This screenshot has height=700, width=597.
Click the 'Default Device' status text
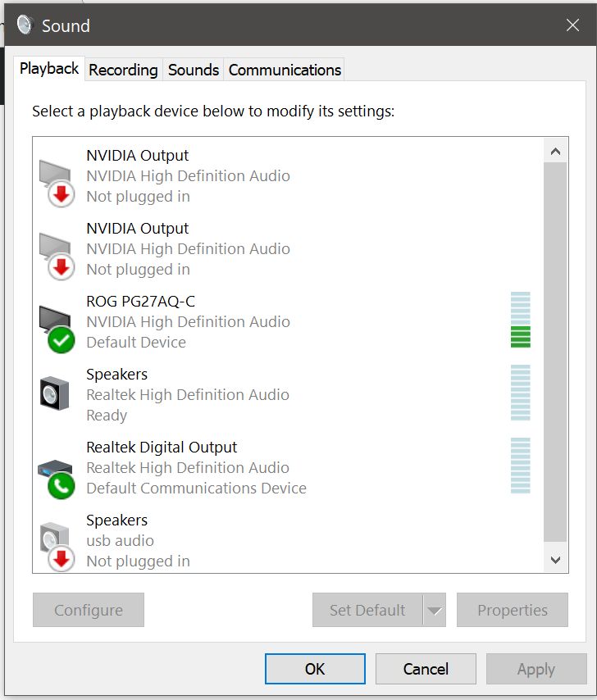click(x=136, y=342)
